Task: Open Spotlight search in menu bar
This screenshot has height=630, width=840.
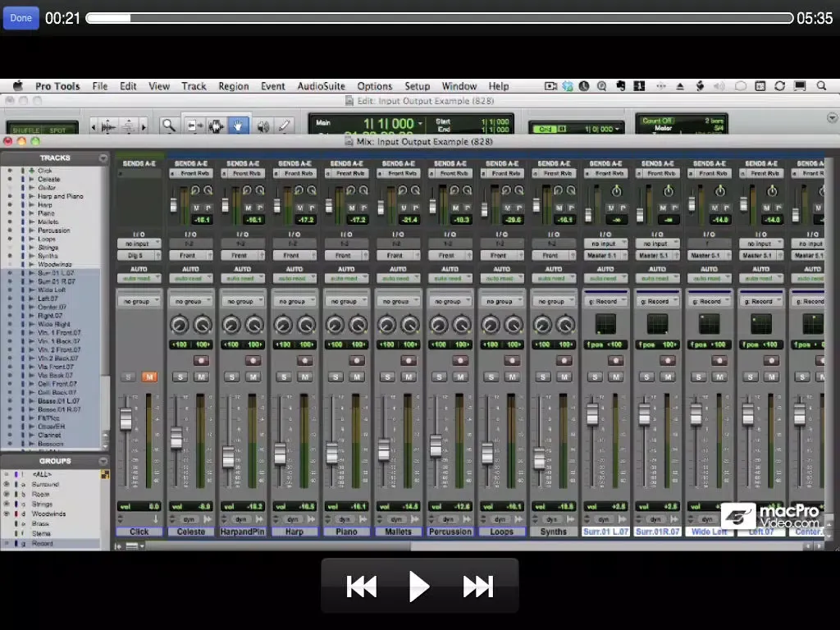Action: click(821, 86)
